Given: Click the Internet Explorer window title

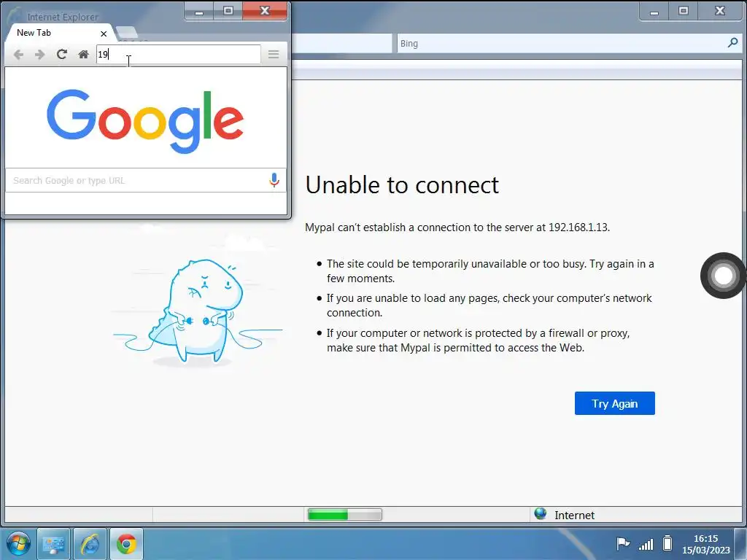Looking at the screenshot, I should (63, 17).
